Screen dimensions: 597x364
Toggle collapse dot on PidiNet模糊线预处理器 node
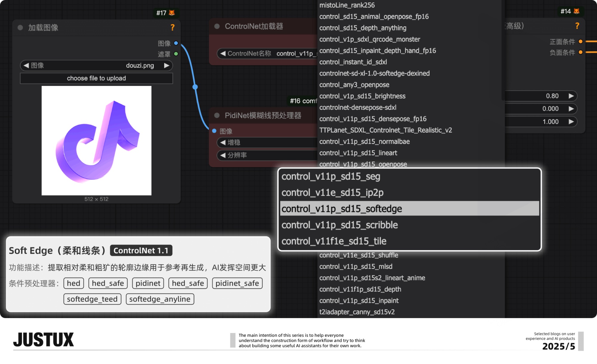(x=217, y=115)
